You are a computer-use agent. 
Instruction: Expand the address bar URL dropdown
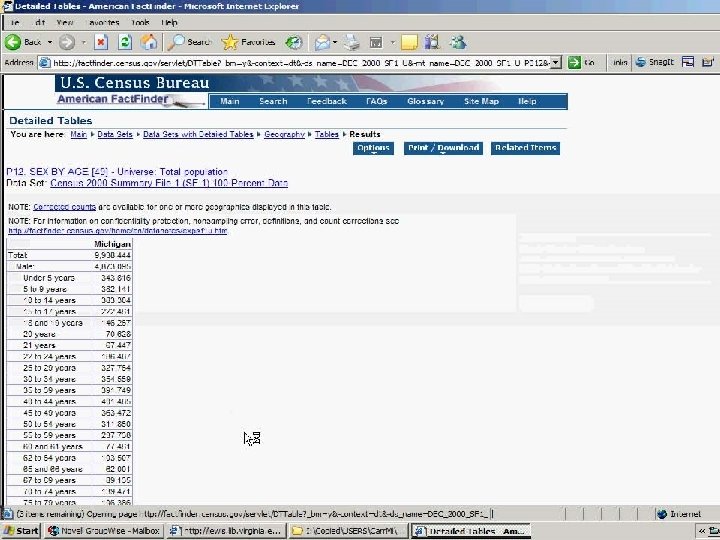point(556,62)
